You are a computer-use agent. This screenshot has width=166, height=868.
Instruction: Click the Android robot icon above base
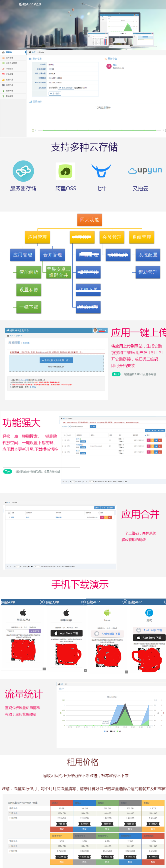(x=107, y=613)
